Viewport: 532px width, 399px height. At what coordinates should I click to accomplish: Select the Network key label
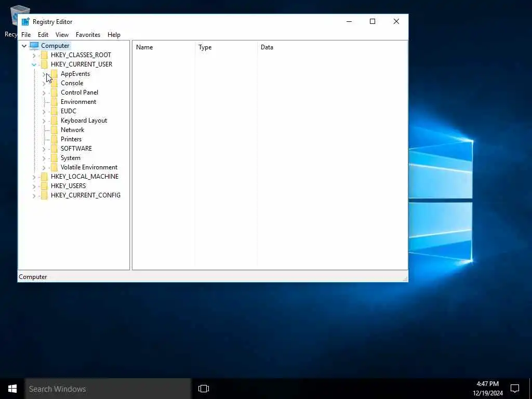(72, 129)
